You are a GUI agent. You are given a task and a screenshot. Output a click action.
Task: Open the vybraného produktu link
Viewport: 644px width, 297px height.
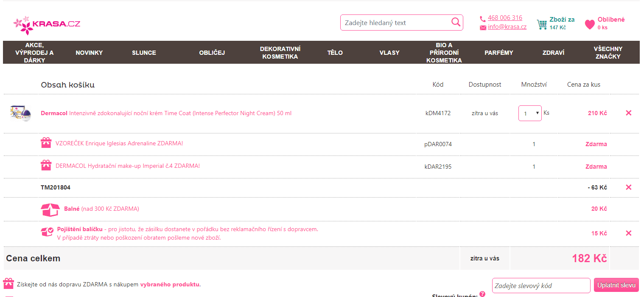(170, 284)
